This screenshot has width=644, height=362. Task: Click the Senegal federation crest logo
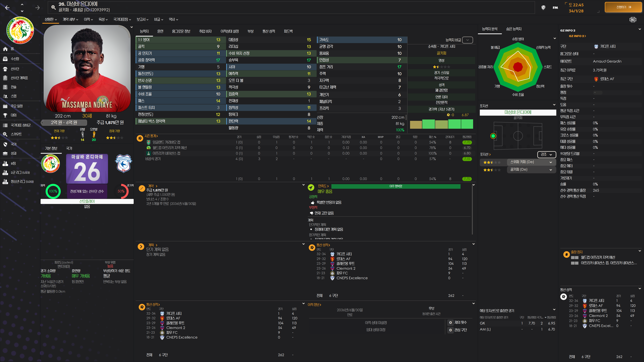point(20,31)
